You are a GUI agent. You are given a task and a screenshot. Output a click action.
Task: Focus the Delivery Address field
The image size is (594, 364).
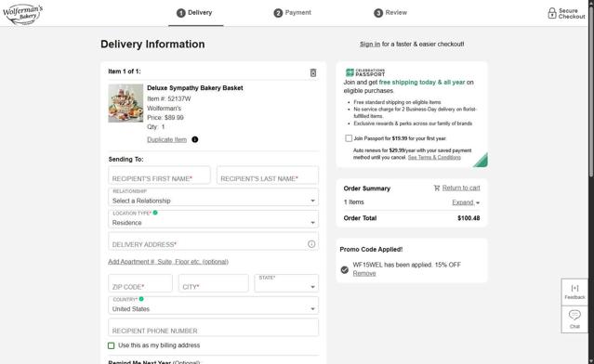(x=213, y=241)
